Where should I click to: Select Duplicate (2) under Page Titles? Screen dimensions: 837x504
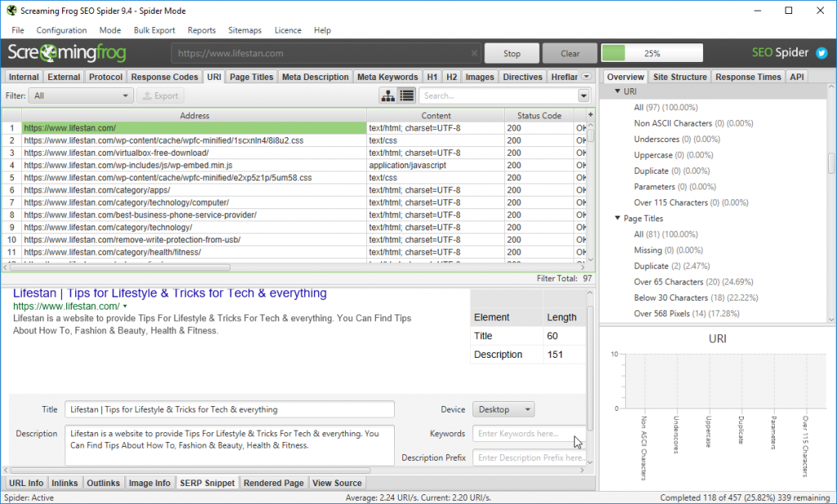pos(672,265)
